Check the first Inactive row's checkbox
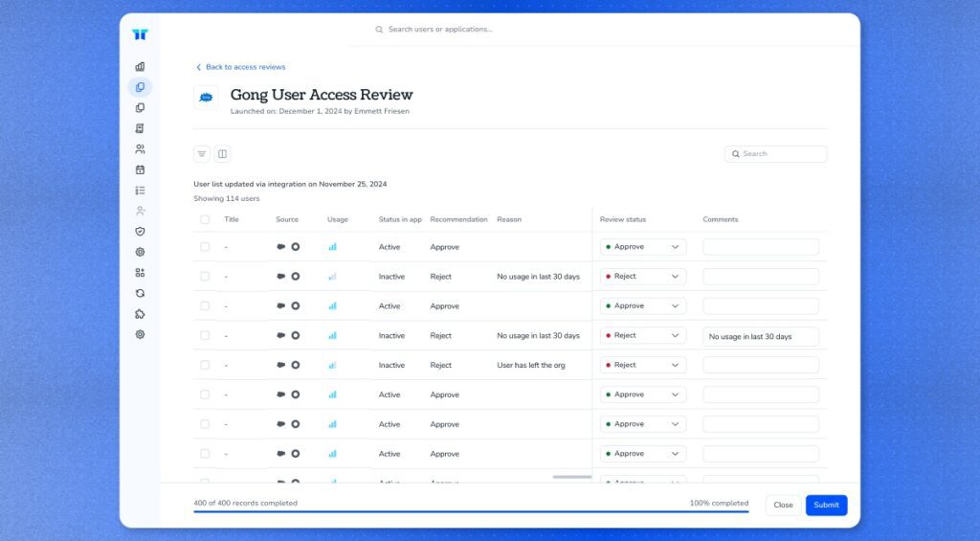Viewport: 980px width, 541px height. (205, 277)
